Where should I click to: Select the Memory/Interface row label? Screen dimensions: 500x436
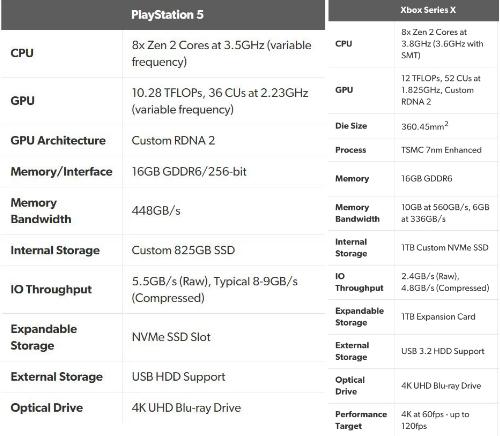point(61,172)
